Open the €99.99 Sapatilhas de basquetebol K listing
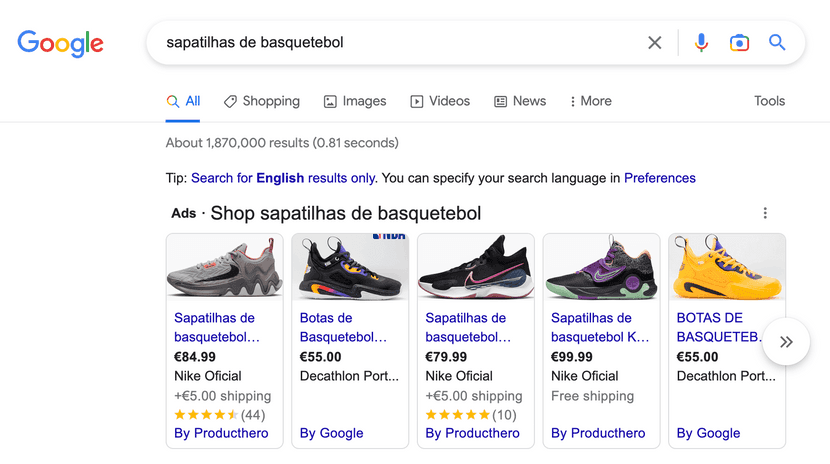830x464 pixels. 600,328
